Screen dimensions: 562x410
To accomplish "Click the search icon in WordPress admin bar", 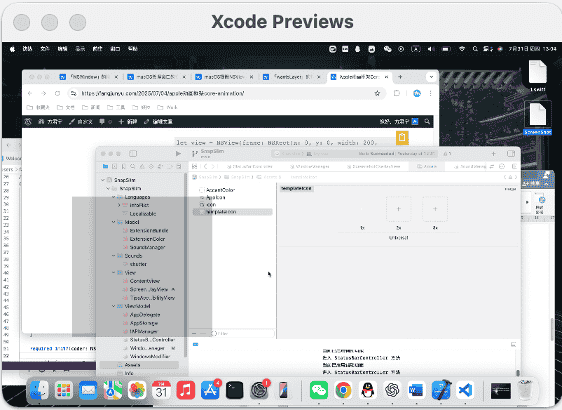I will click(427, 121).
